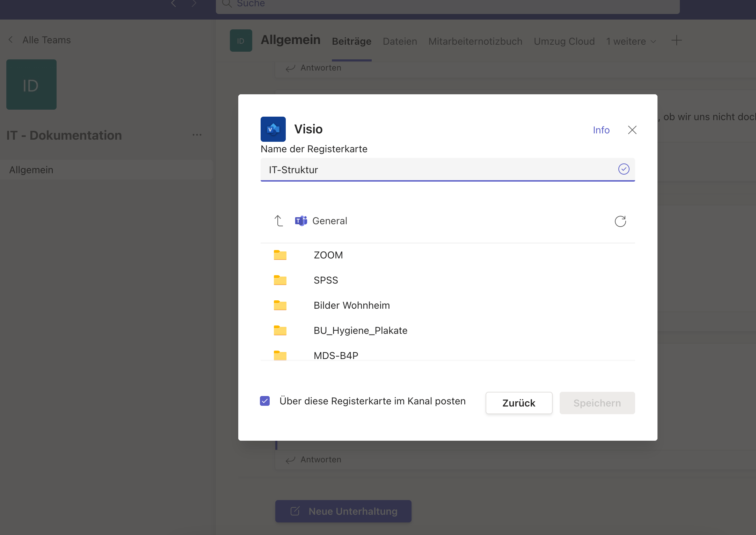This screenshot has width=756, height=535.
Task: Open the MDS-B4P folder
Action: [x=336, y=355]
